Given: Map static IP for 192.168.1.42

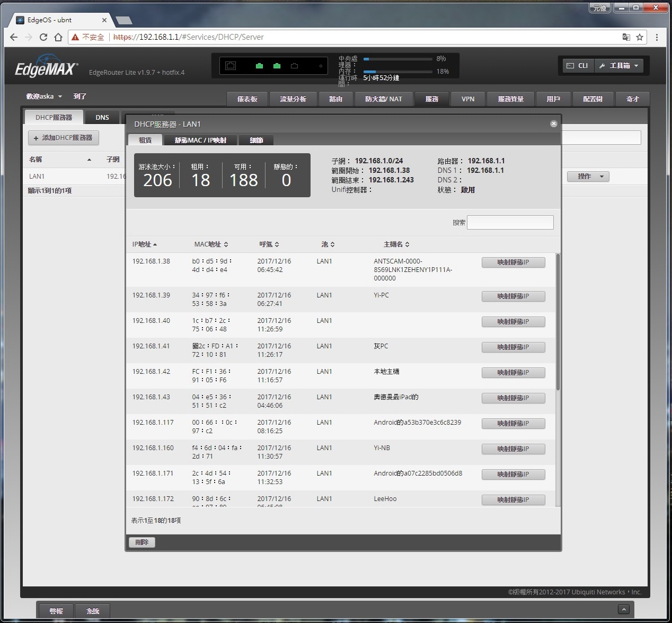Looking at the screenshot, I should pyautogui.click(x=513, y=373).
